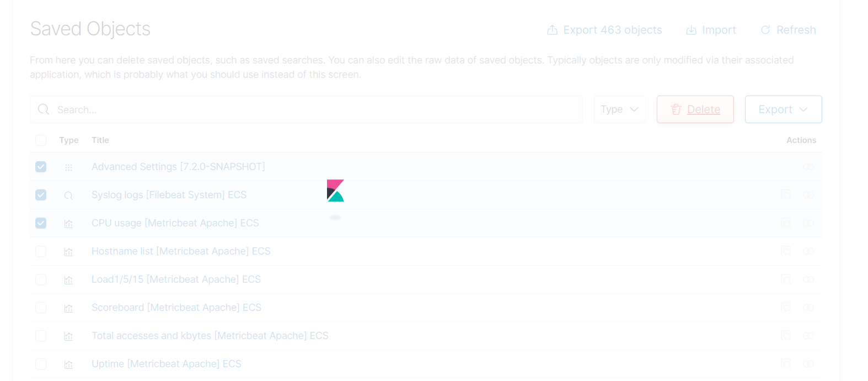Open Advanced Settings [7.2.0-SNAPSHOT] link
868x381 pixels.
click(x=178, y=166)
